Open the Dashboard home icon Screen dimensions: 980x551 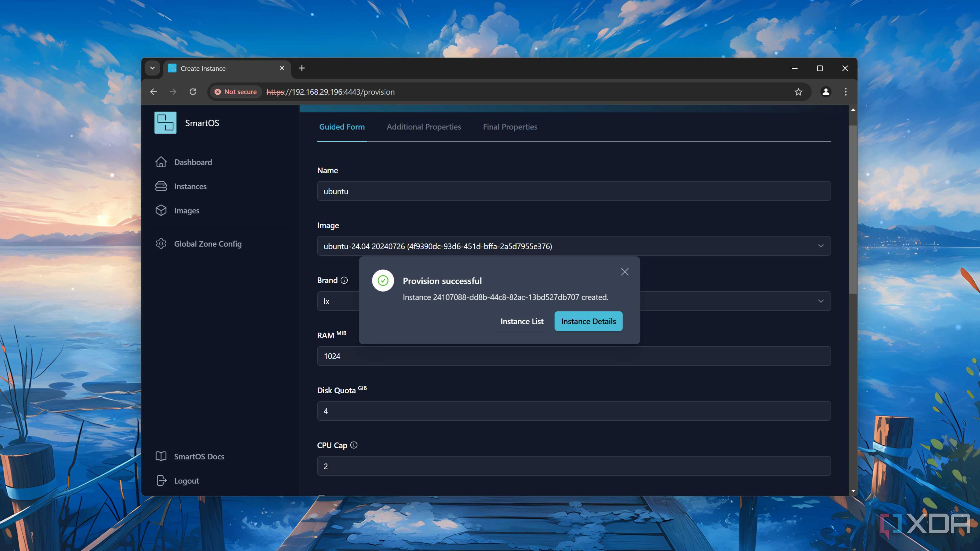161,162
